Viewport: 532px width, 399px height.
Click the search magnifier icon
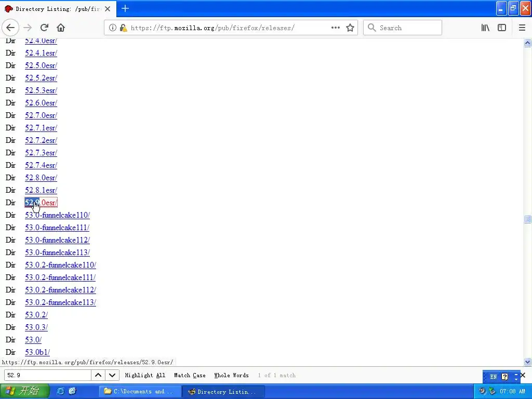tap(372, 28)
